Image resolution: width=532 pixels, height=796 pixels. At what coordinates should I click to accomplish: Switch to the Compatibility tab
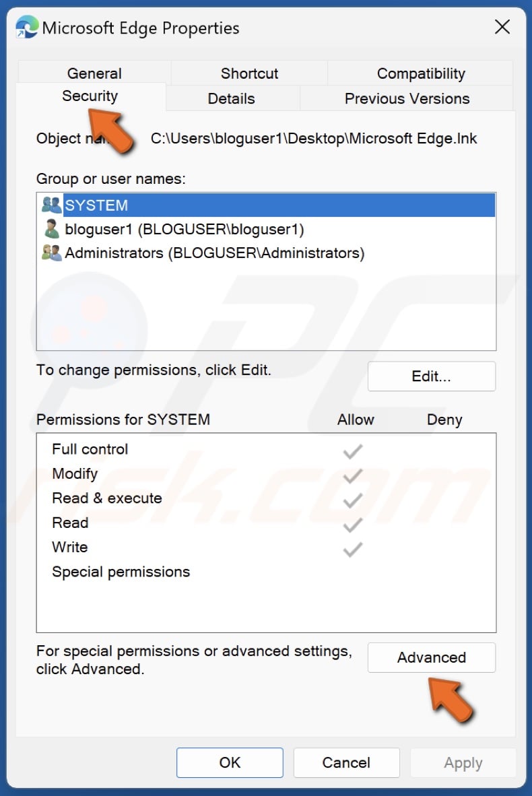[420, 73]
